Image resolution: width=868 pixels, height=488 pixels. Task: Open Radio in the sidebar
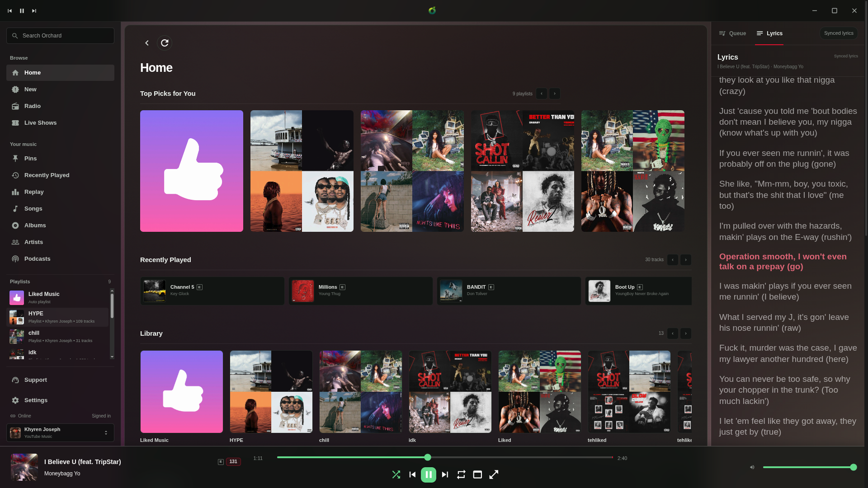click(60, 106)
